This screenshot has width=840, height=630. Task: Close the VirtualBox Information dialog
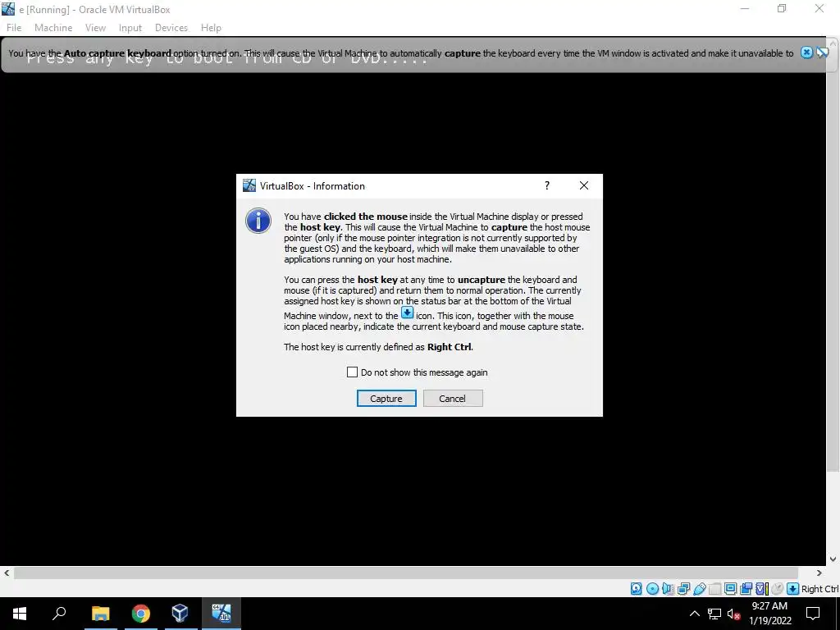pos(584,185)
